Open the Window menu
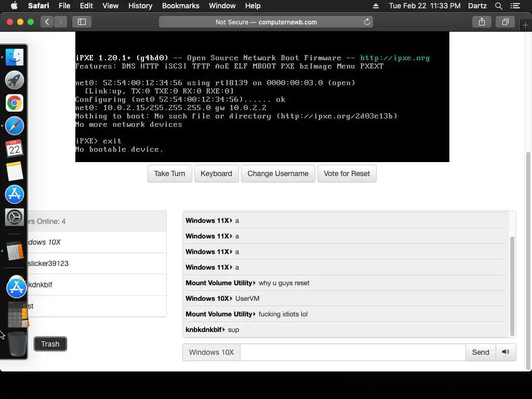This screenshot has height=399, width=532. coord(222,6)
